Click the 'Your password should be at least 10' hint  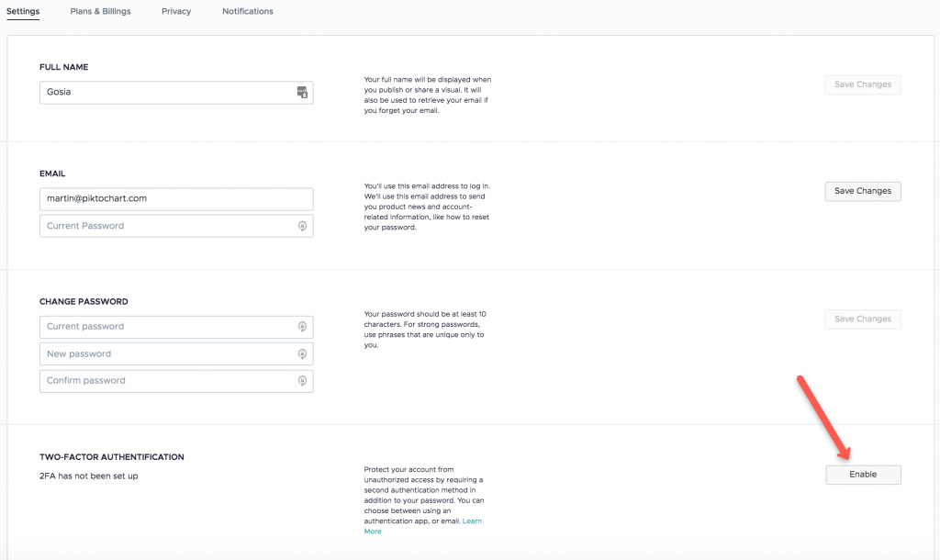coord(425,330)
